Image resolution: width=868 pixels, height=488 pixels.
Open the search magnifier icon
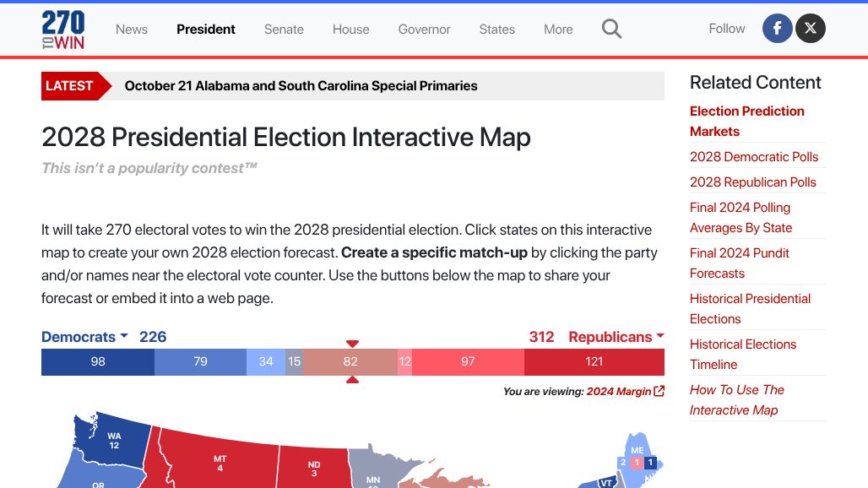click(611, 29)
